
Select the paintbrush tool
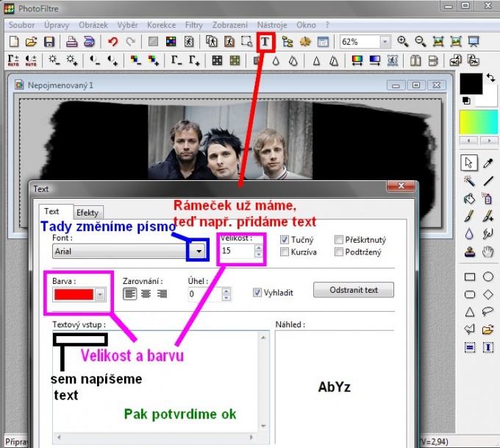469,216
